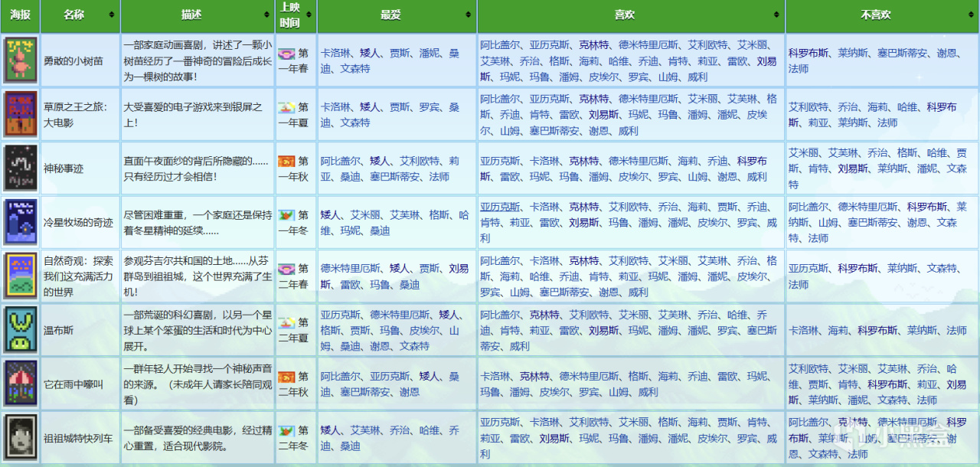This screenshot has height=467, width=980.
Task: Open 亚历克斯 link in 祖祖城特快列车 喜欢 cell
Action: pos(500,422)
